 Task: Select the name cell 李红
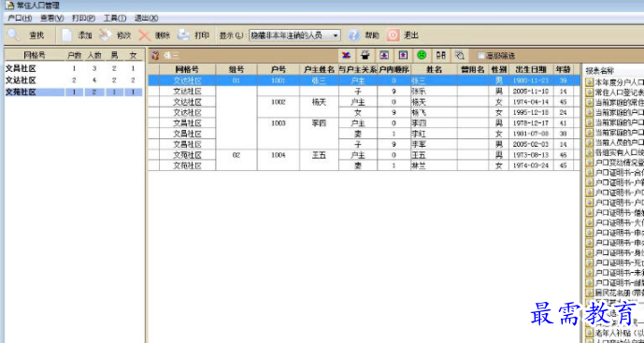434,134
